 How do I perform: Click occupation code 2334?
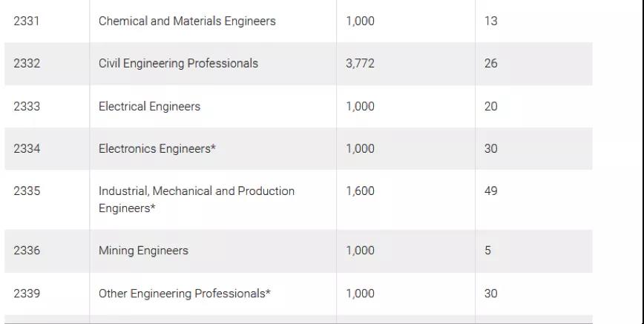(x=27, y=148)
